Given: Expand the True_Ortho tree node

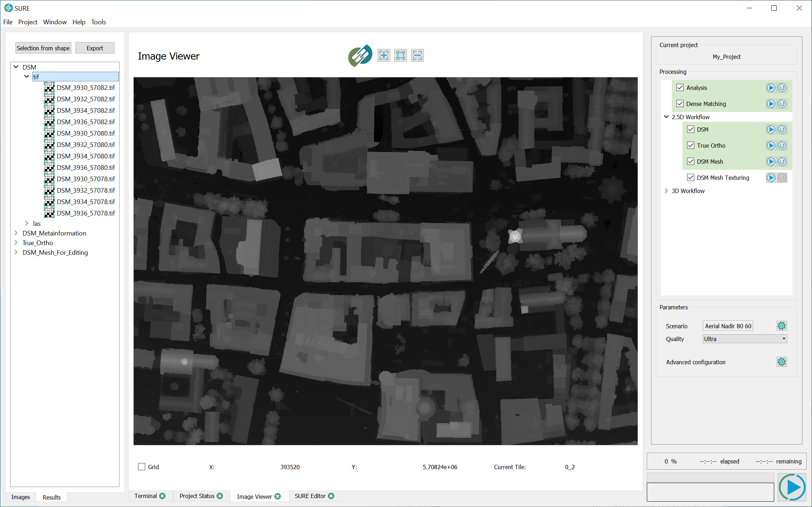Looking at the screenshot, I should coord(16,243).
